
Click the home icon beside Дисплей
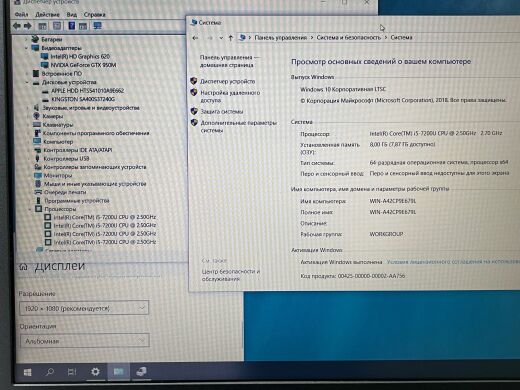(x=23, y=267)
